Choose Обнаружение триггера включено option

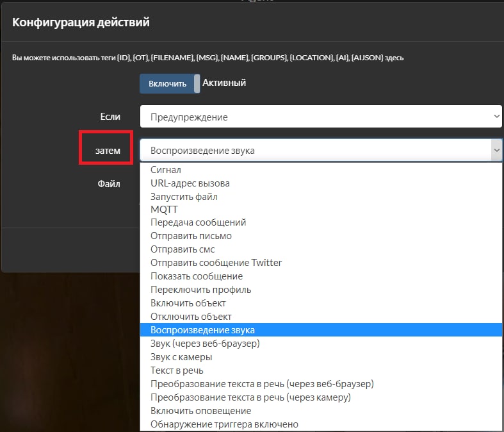click(x=321, y=424)
